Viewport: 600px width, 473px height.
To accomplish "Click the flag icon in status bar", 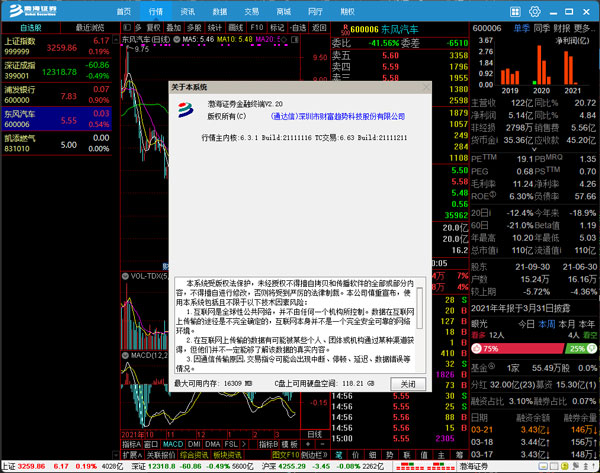I will [575, 466].
